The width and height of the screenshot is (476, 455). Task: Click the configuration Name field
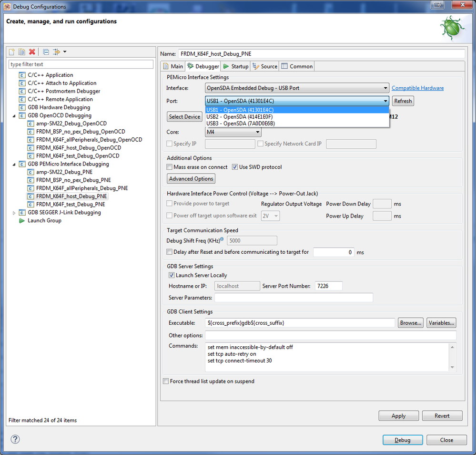[322, 54]
